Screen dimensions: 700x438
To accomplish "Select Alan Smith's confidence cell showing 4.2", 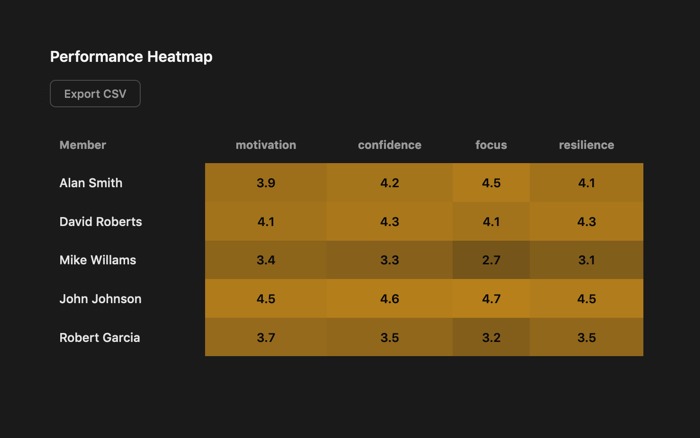I will pyautogui.click(x=390, y=183).
